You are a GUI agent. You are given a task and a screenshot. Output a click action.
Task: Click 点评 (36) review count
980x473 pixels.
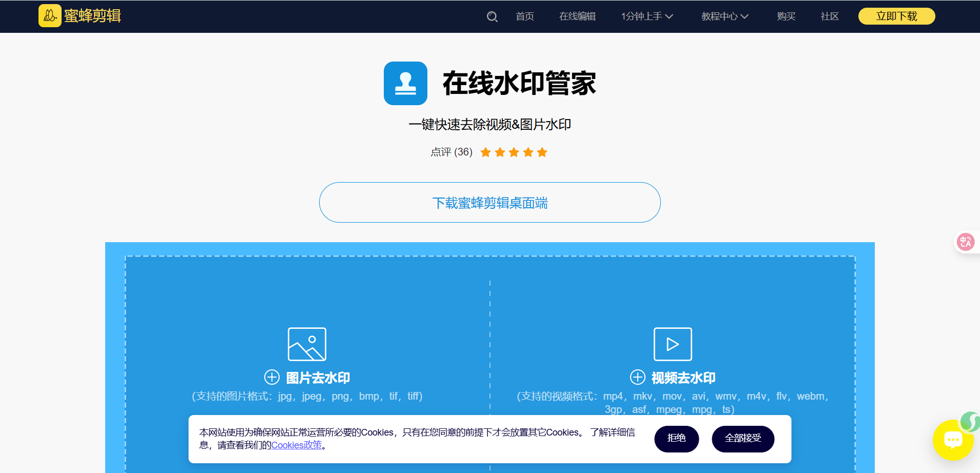coord(452,152)
